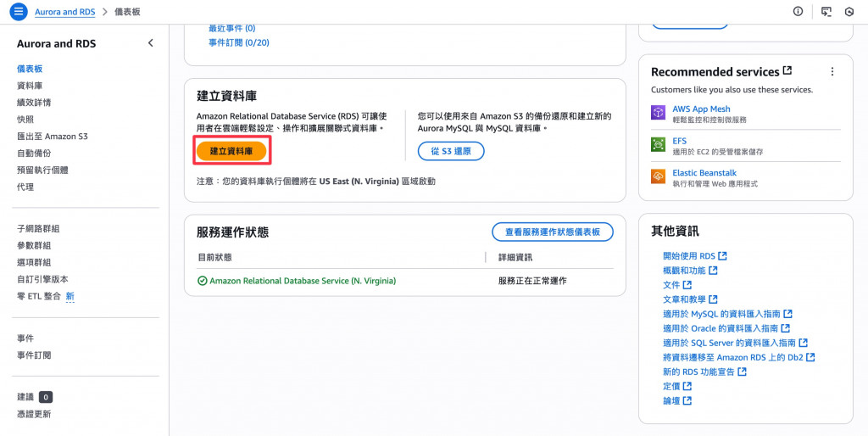The width and height of the screenshot is (868, 436).
Task: Select 績效詳情 in the sidebar
Action: click(x=34, y=103)
